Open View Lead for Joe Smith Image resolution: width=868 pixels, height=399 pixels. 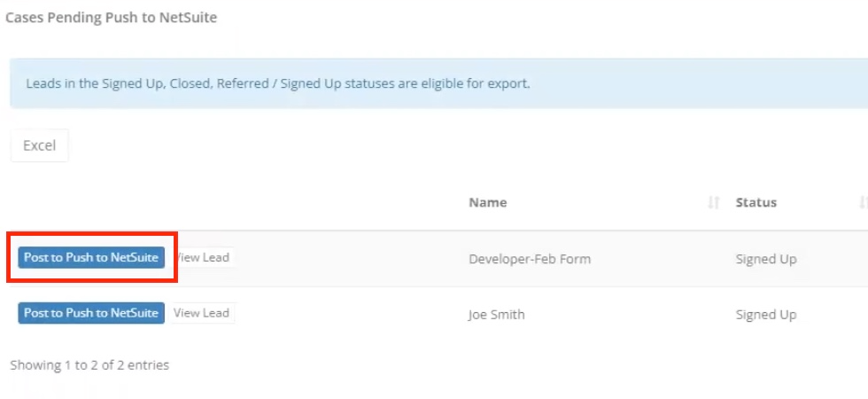(x=202, y=313)
